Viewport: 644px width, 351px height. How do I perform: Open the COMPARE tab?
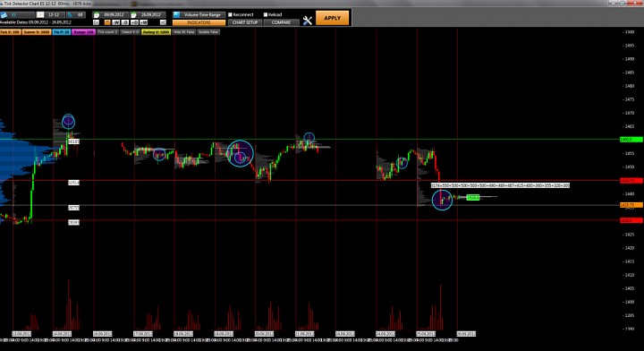coord(281,22)
